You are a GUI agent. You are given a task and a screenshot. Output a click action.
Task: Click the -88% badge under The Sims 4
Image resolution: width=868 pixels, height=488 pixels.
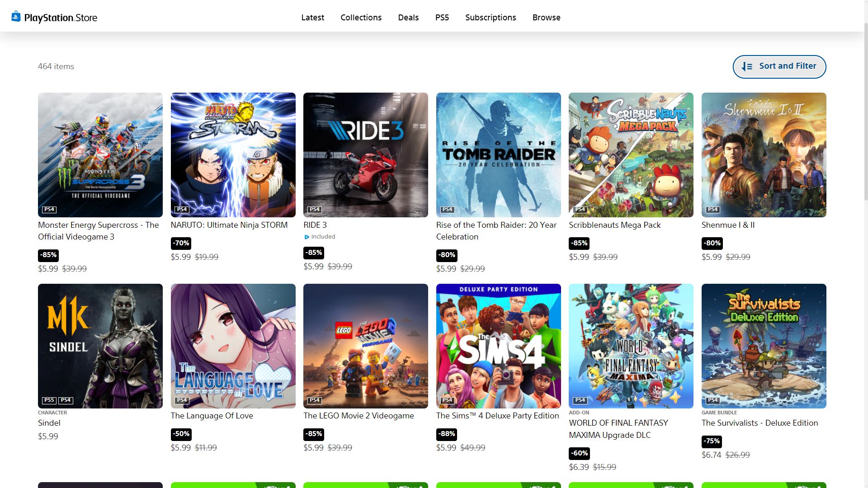(x=446, y=434)
